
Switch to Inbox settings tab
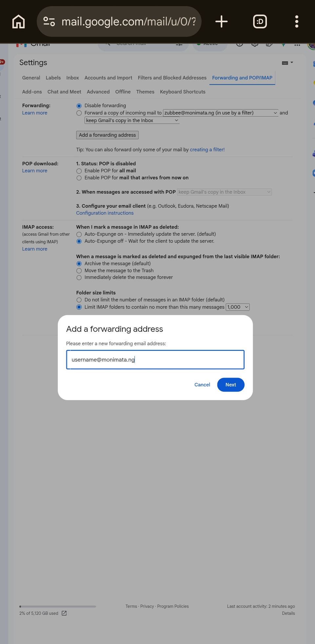pyautogui.click(x=73, y=78)
